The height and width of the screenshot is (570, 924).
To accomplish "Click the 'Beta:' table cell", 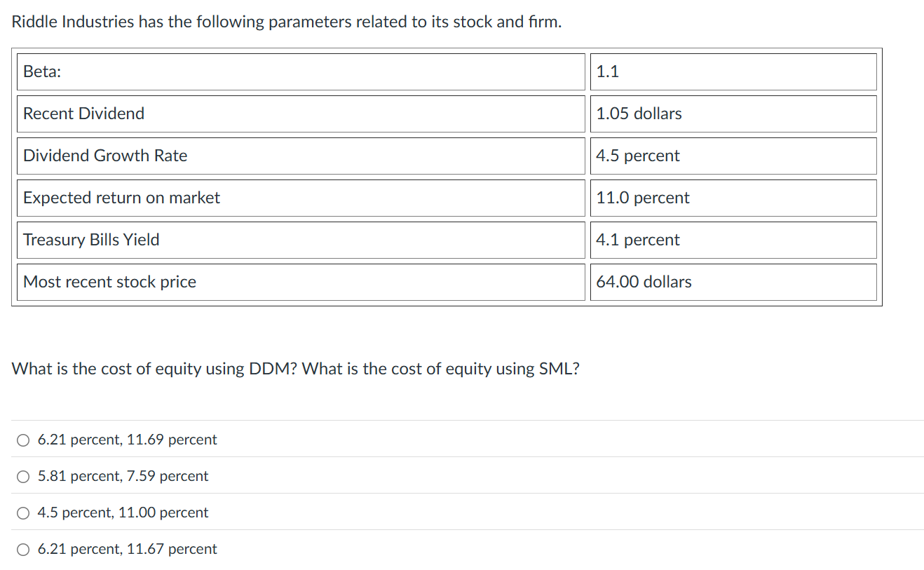I will [301, 72].
